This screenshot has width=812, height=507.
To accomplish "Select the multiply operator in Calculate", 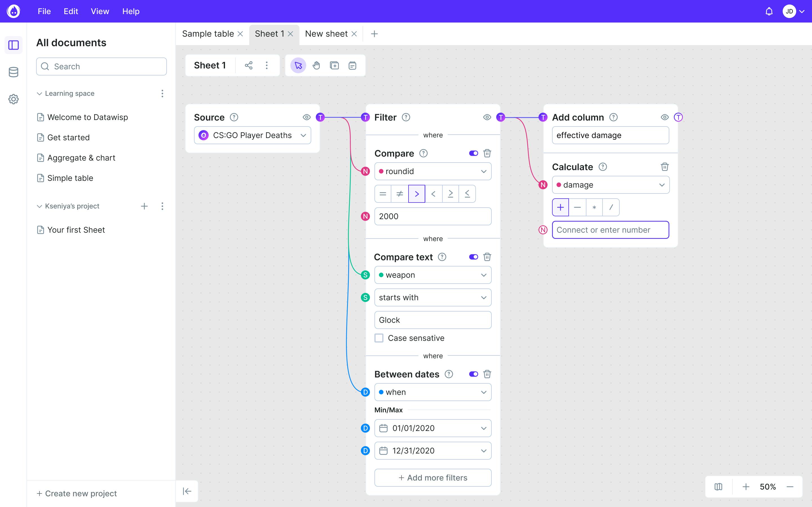I will click(x=594, y=207).
